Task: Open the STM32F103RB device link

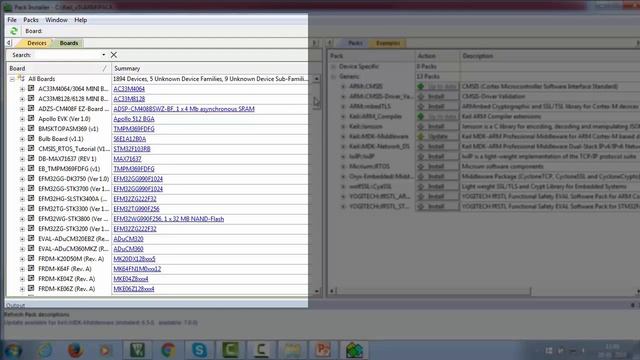Action: [132, 149]
